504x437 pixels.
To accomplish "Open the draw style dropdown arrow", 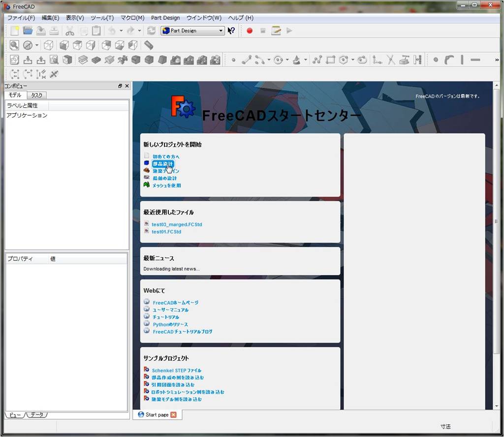I will pos(36,45).
